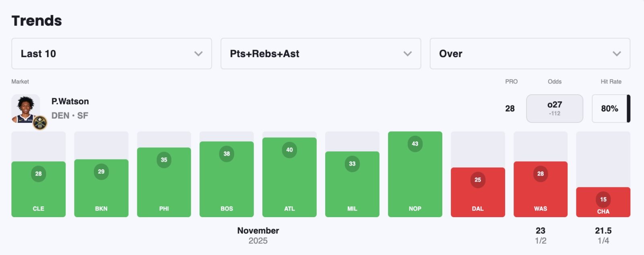Click the PRO projection value 28
Screen dimensions: 644x255
click(510, 108)
